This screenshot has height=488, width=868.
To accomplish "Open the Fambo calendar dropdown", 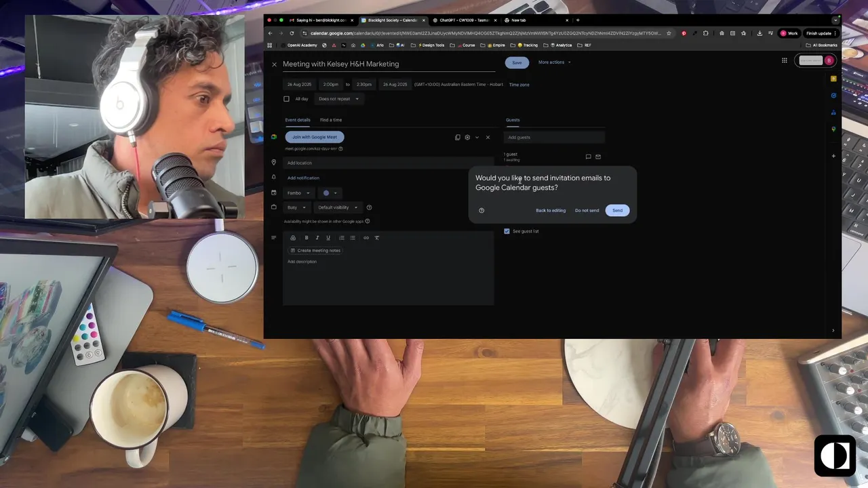I will coord(298,193).
